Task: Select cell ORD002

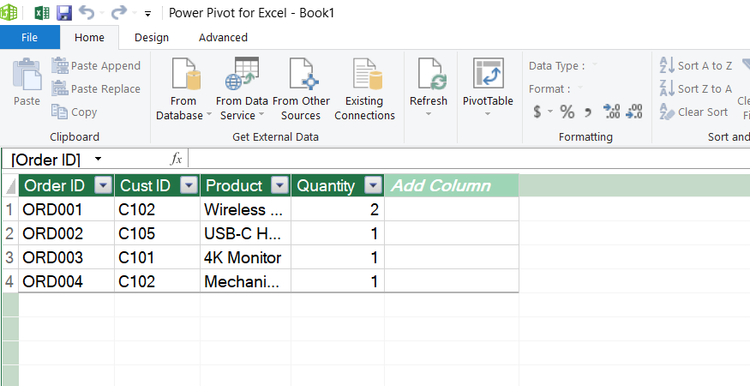Action: pyautogui.click(x=66, y=233)
